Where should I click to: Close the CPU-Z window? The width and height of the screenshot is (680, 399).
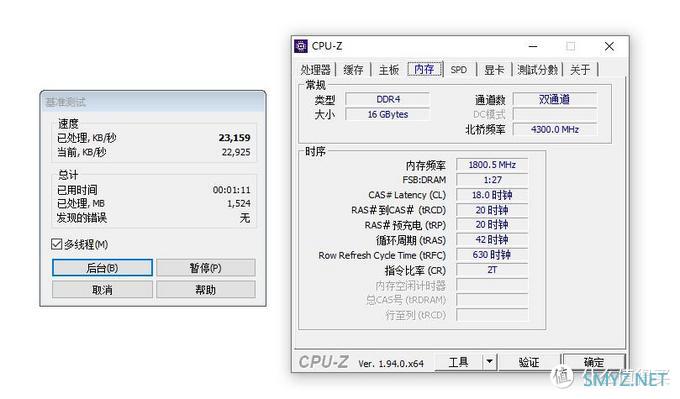click(x=609, y=46)
